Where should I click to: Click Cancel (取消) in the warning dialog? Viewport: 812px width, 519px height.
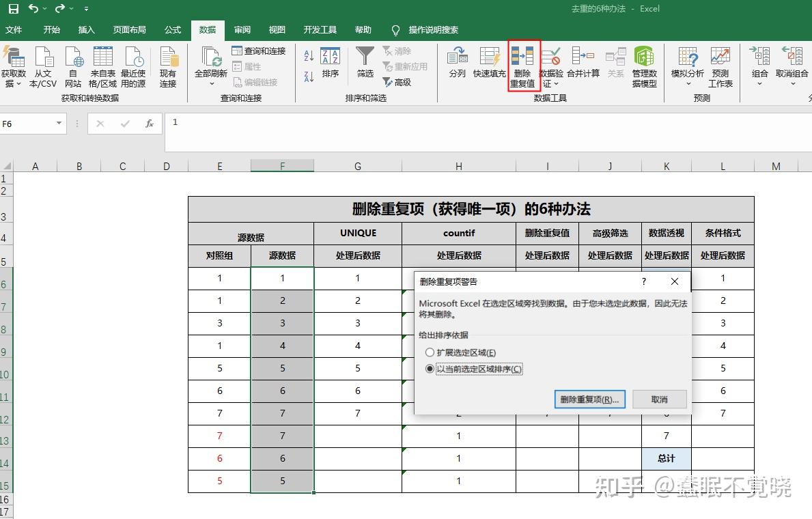coord(659,399)
